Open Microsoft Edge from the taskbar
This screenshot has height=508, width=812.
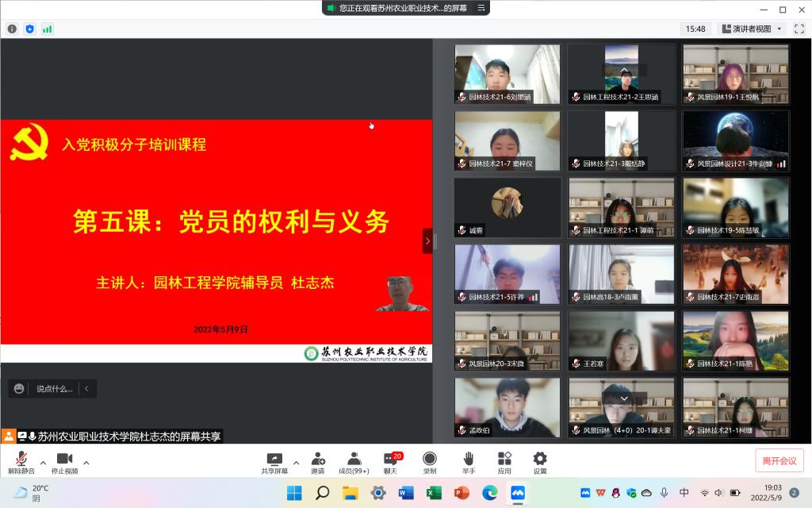(x=490, y=492)
